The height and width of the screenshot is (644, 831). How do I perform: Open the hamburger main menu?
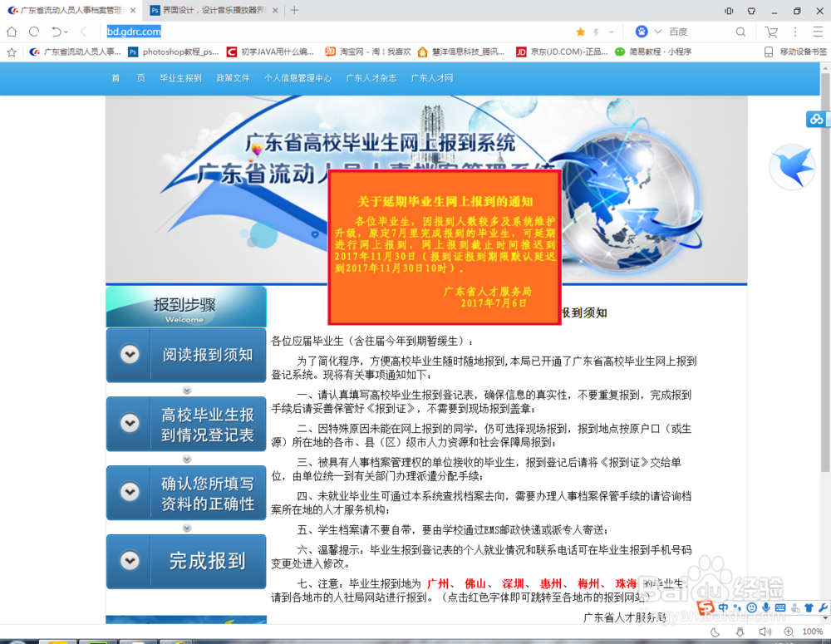(818, 32)
